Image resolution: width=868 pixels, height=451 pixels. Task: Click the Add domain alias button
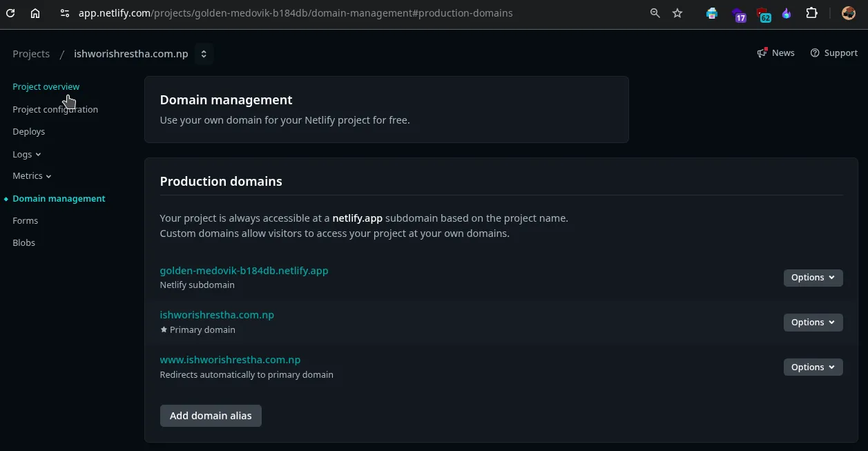tap(211, 416)
